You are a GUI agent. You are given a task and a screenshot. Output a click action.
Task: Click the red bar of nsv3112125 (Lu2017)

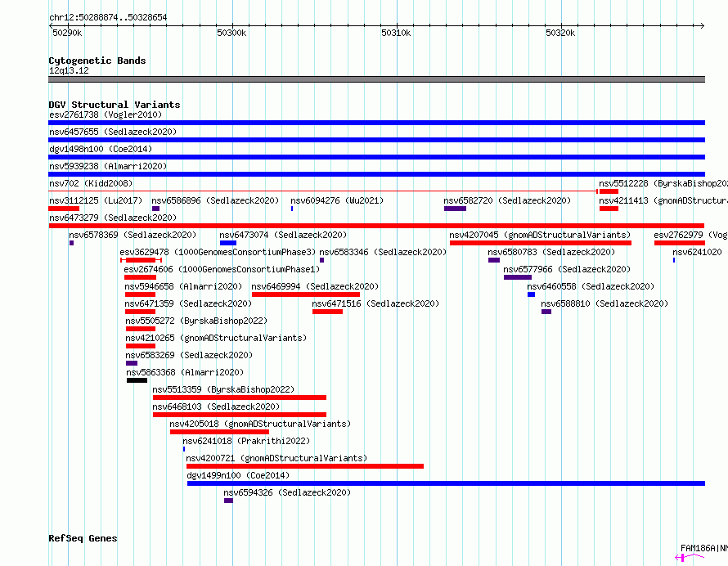64,209
